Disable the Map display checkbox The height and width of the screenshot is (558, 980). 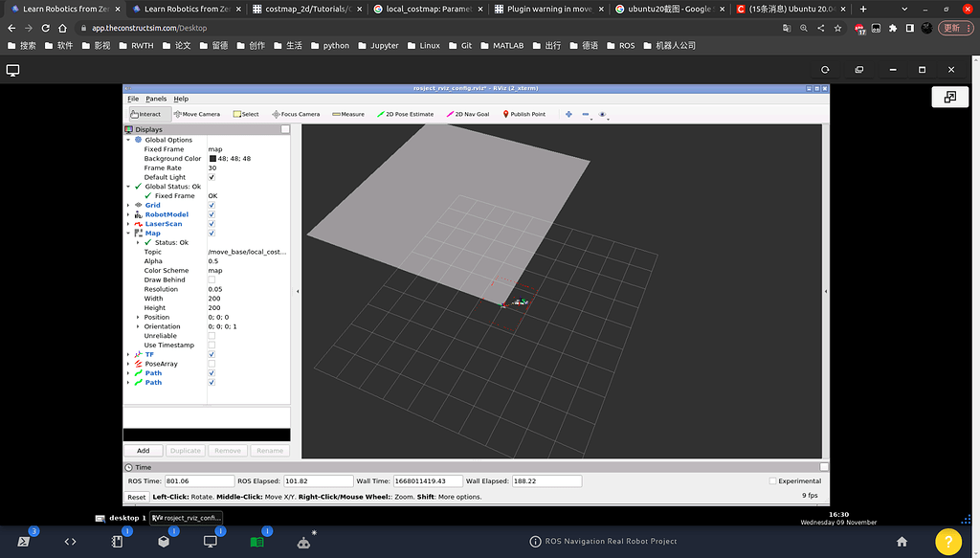212,234
